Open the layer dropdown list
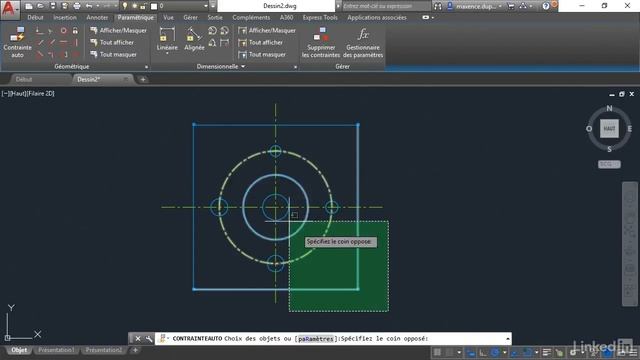Viewport: 640px width, 360px height. (206, 6)
